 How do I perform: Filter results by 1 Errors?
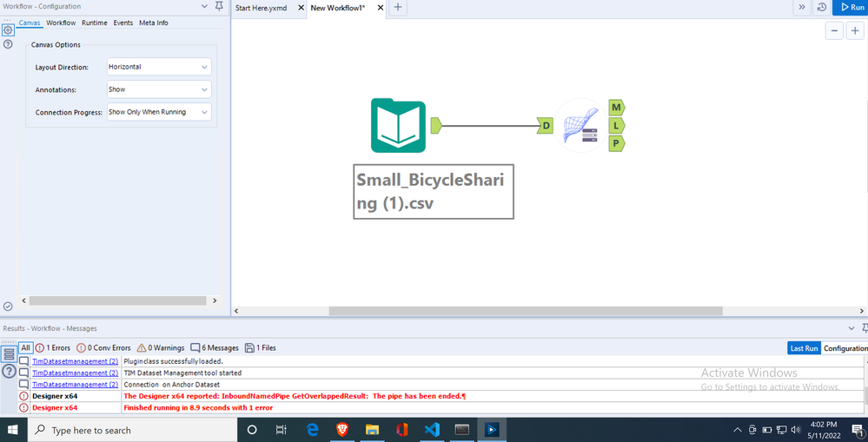coord(53,348)
